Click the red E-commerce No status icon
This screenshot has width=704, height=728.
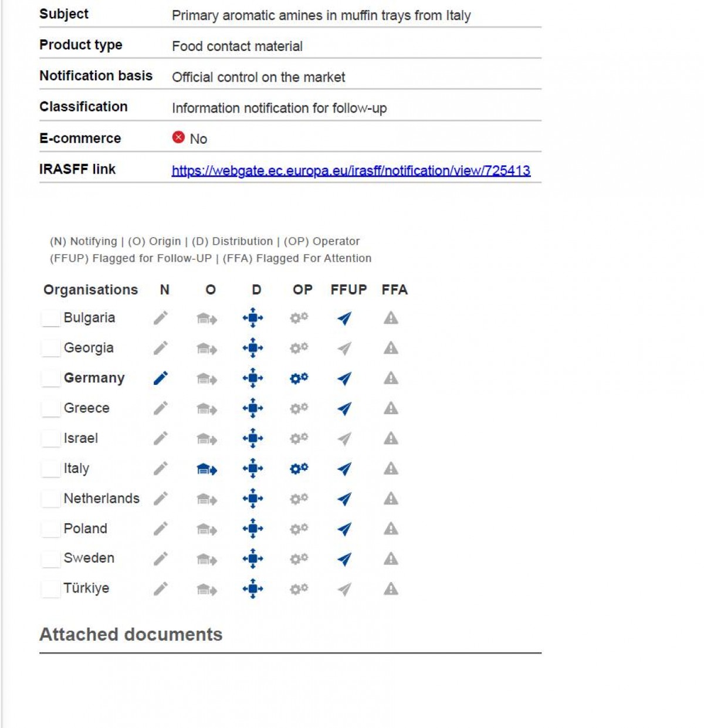point(178,137)
